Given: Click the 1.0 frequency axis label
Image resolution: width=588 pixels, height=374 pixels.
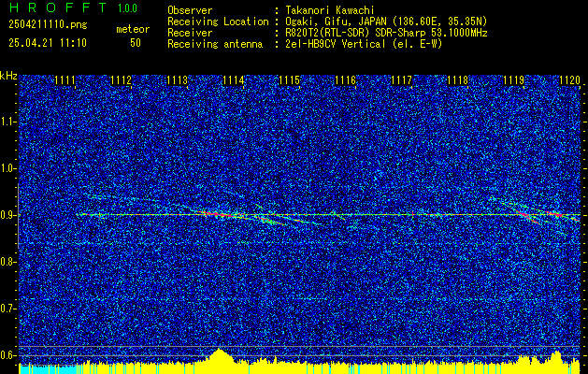Looking at the screenshot, I should pos(7,168).
